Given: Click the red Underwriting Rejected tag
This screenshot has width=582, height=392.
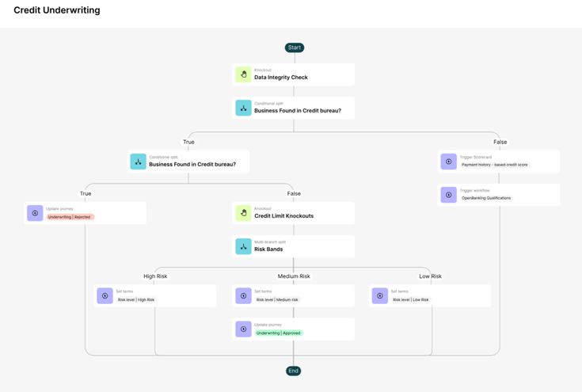Looking at the screenshot, I should (x=70, y=217).
